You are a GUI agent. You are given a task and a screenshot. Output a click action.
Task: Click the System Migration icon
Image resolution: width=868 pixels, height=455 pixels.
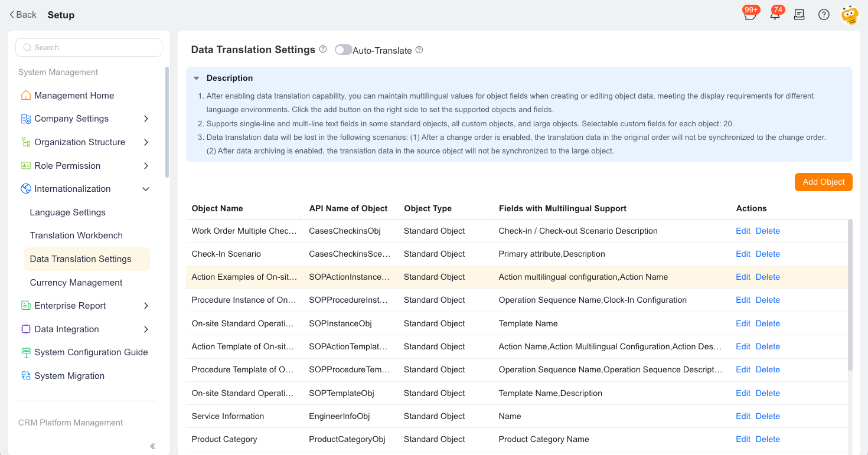point(26,376)
